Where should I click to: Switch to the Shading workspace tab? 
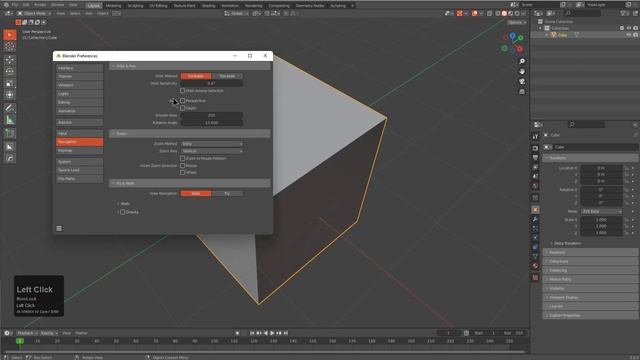pyautogui.click(x=208, y=6)
